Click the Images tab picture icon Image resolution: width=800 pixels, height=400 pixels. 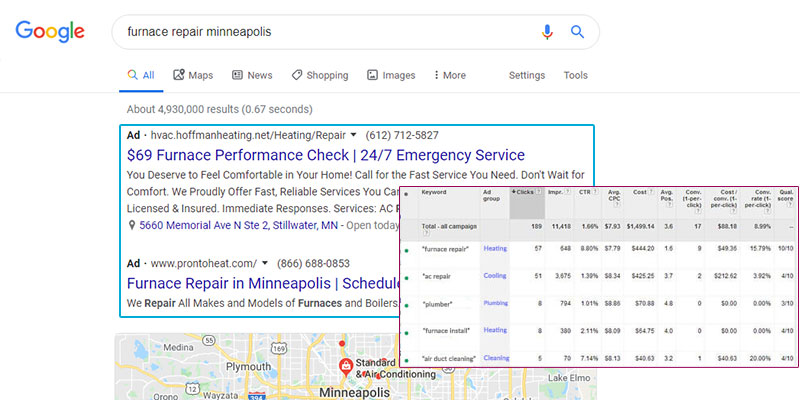(x=372, y=75)
